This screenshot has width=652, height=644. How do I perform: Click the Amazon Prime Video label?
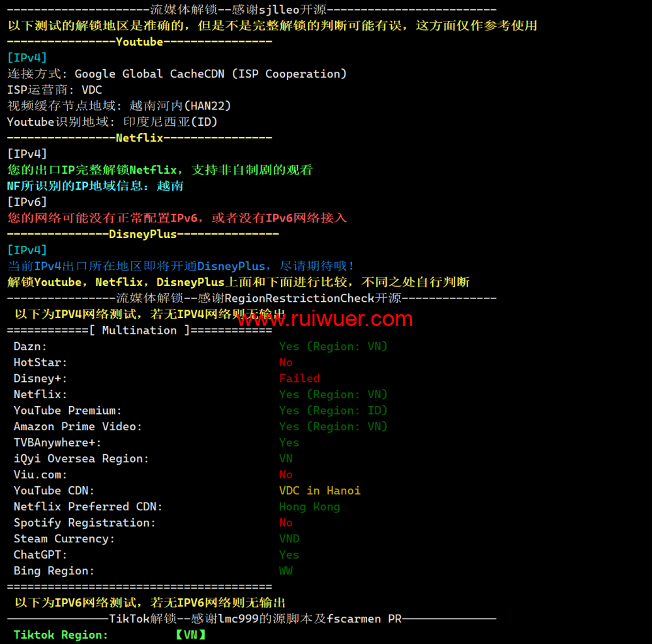point(78,427)
